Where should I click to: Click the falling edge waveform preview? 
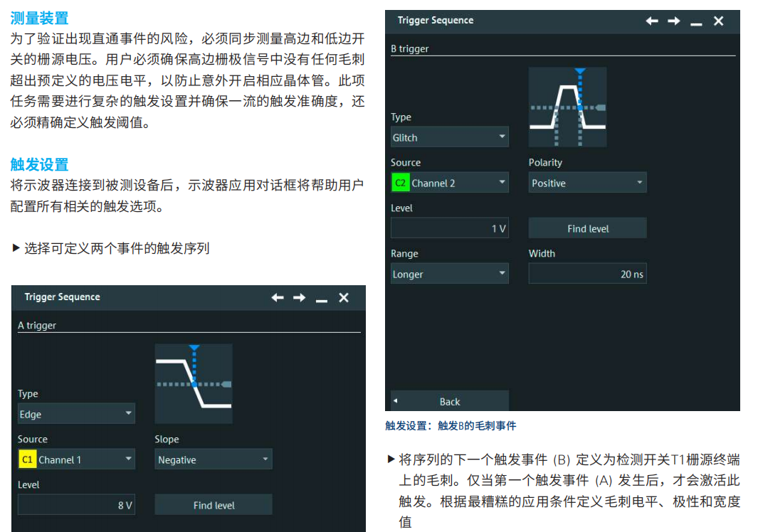(194, 383)
